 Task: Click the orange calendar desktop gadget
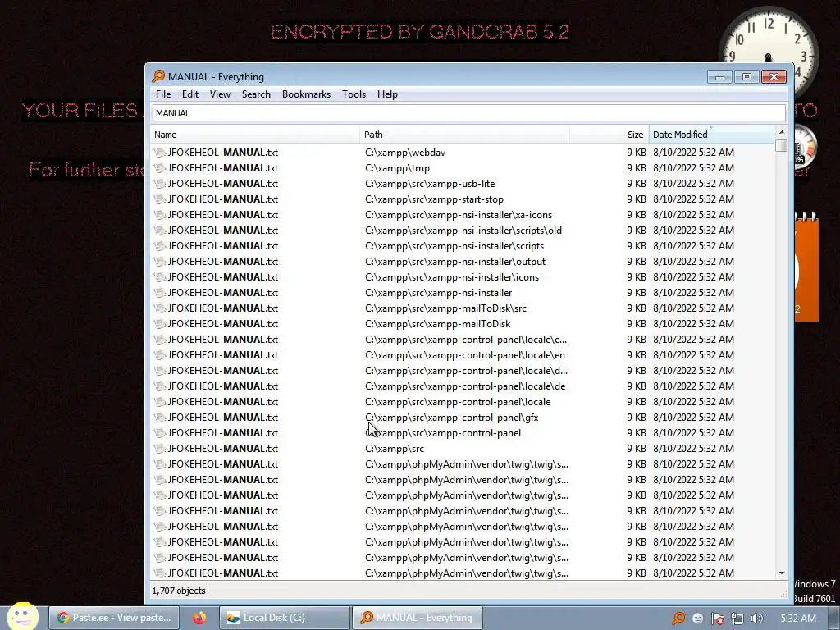click(806, 267)
